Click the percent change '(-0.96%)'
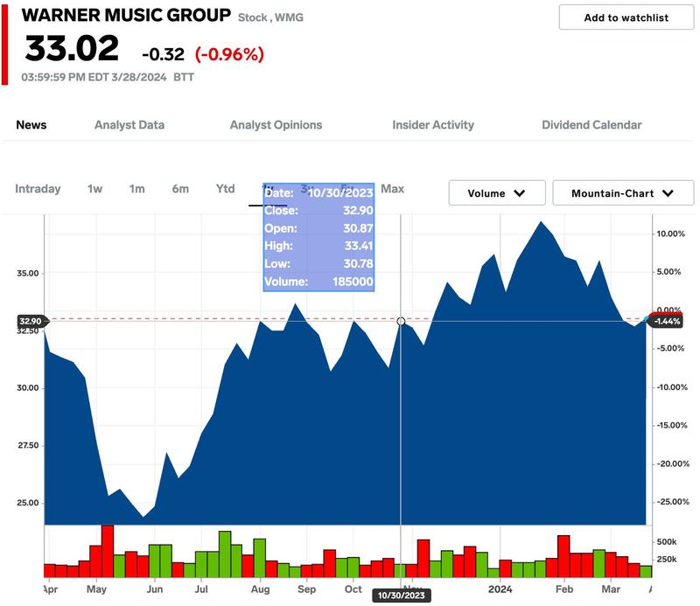The height and width of the screenshot is (606, 700). (229, 54)
